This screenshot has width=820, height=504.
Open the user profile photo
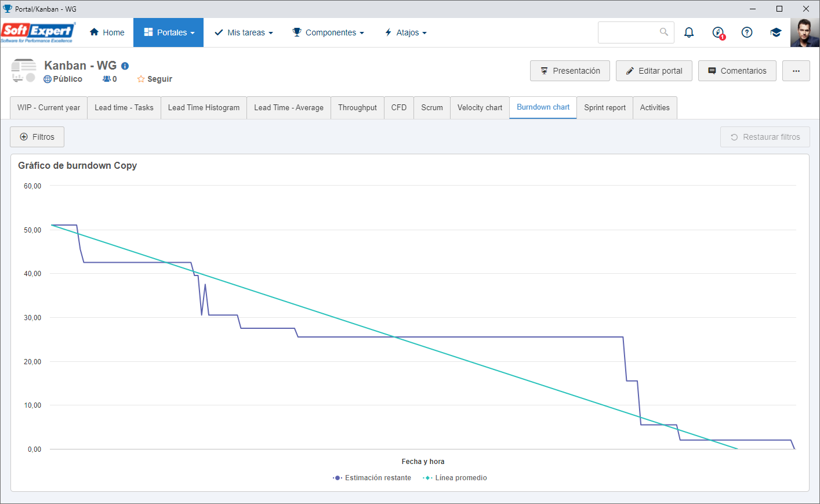click(805, 32)
